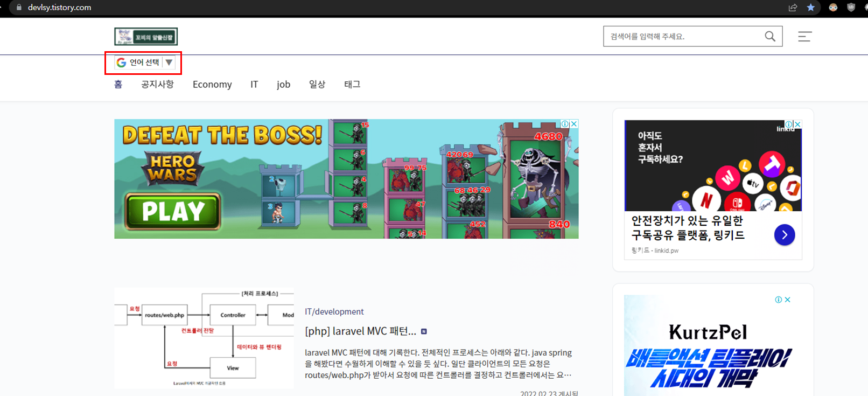
Task: Open the hamburger menu icon
Action: click(804, 37)
